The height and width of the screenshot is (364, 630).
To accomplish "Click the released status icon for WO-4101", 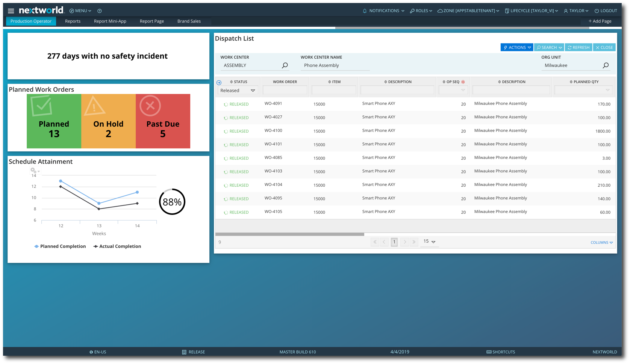I will click(226, 145).
